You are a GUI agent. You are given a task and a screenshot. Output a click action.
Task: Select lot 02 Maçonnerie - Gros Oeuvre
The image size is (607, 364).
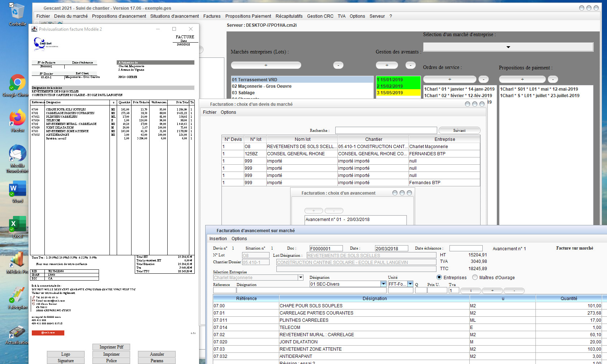click(x=302, y=86)
